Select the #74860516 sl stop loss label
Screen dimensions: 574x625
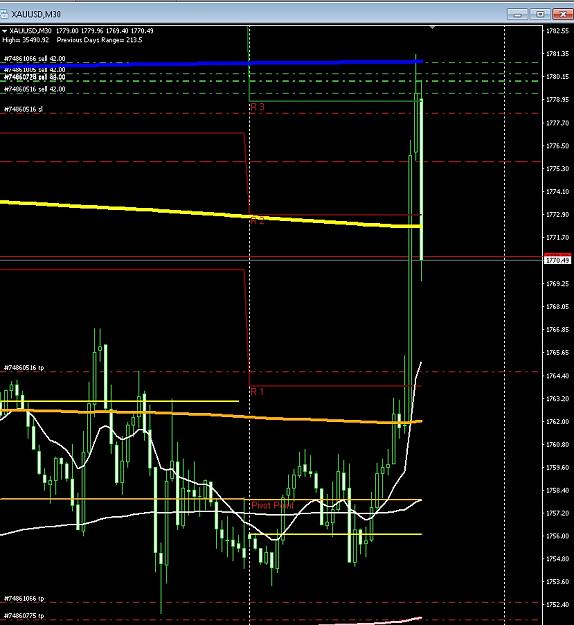click(x=24, y=109)
